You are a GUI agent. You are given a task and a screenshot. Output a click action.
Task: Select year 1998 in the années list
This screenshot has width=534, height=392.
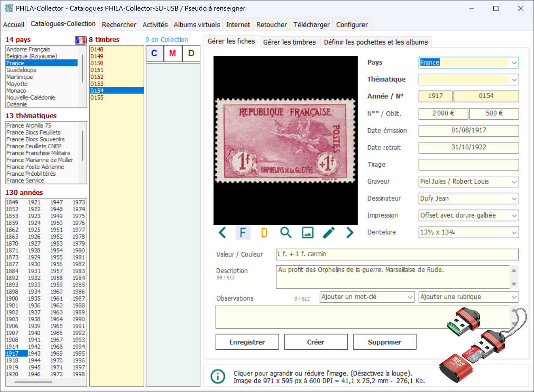79,374
